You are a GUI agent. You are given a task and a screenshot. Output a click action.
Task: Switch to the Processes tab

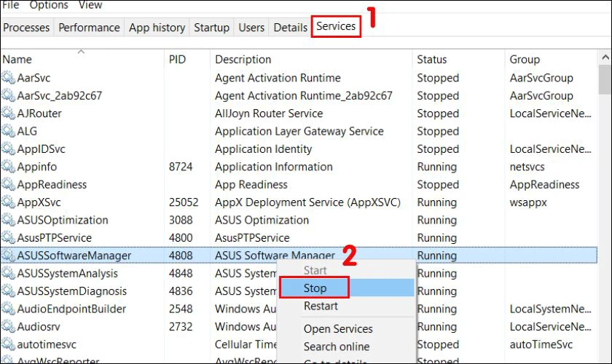click(x=26, y=28)
